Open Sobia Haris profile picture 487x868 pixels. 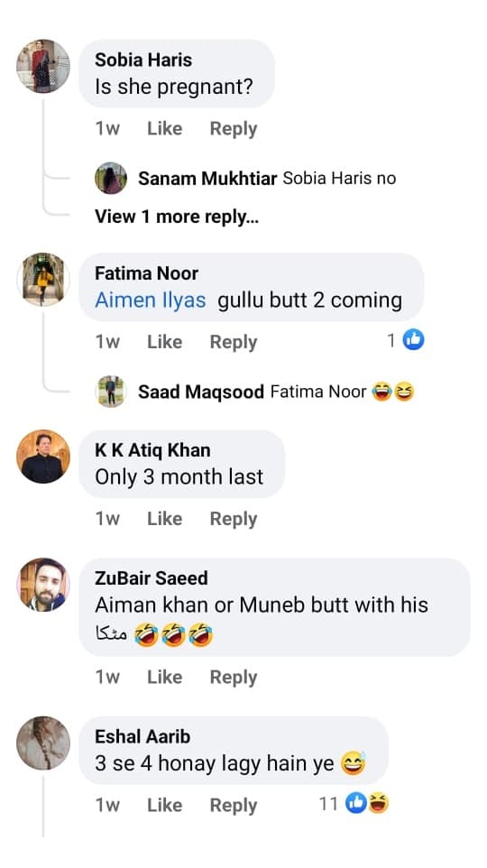pyautogui.click(x=43, y=66)
